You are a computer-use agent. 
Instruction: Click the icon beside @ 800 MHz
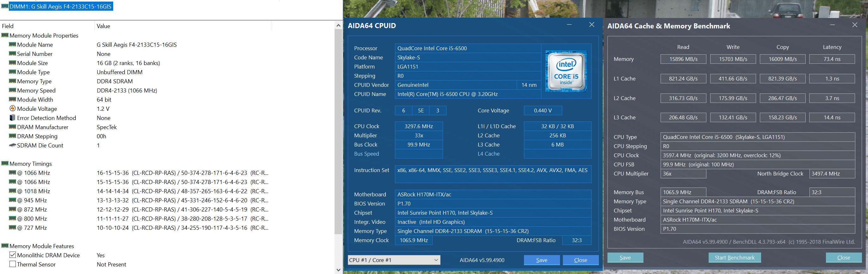click(x=12, y=218)
